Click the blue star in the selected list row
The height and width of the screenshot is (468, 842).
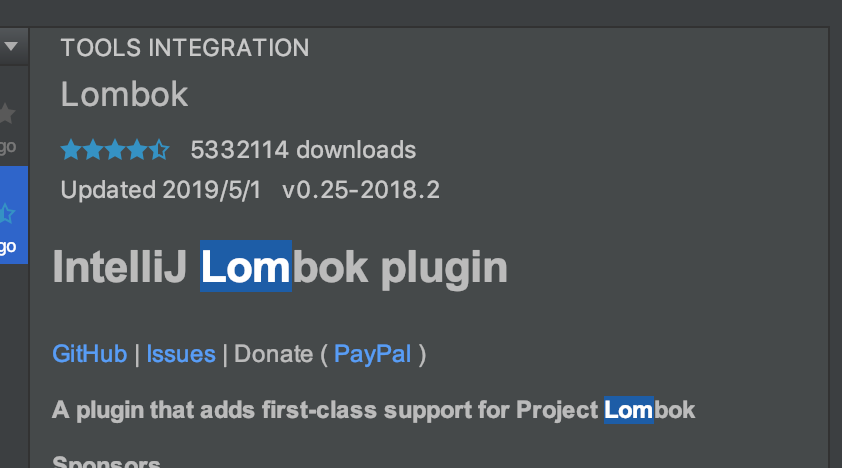pos(7,212)
